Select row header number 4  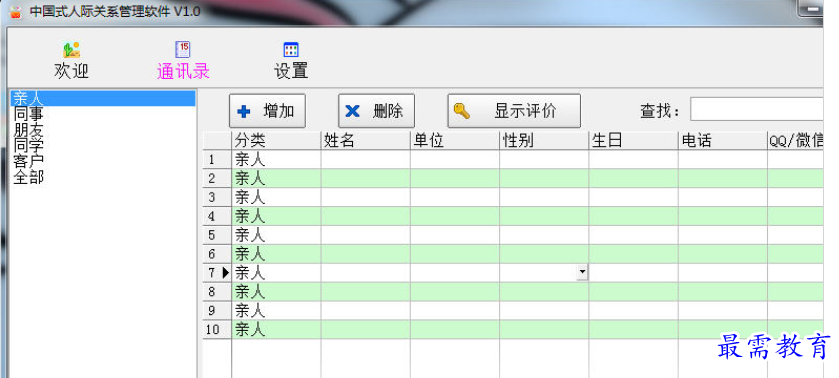(217, 216)
